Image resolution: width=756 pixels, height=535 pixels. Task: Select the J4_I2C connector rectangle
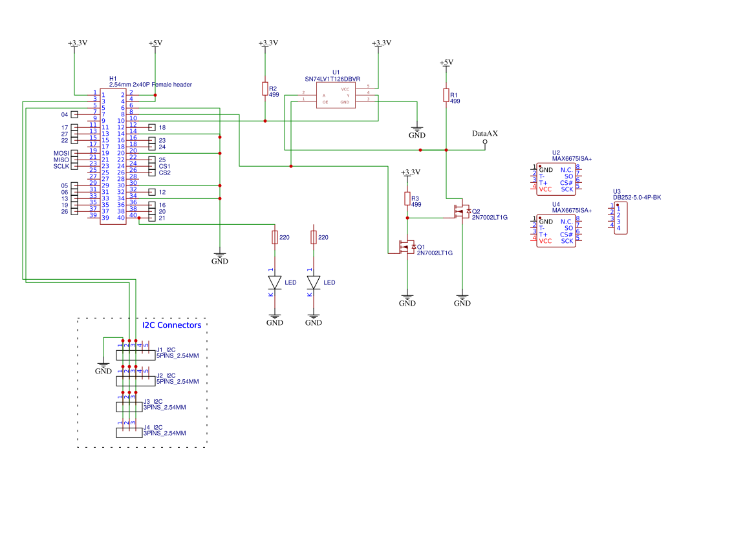point(129,433)
